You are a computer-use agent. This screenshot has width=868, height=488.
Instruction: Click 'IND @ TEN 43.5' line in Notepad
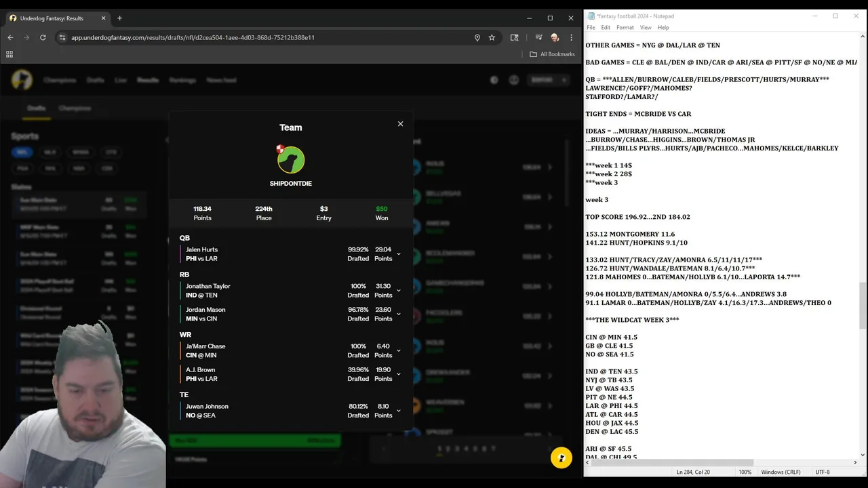(612, 371)
